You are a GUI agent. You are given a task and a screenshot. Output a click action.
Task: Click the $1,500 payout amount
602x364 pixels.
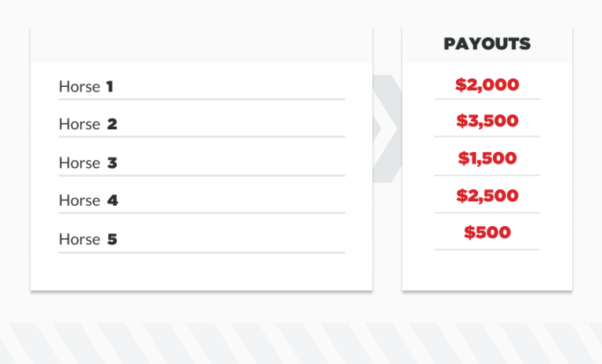tap(487, 158)
